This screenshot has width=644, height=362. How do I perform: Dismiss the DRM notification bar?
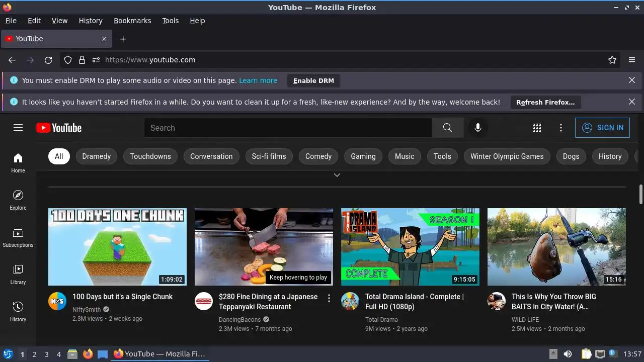click(632, 80)
